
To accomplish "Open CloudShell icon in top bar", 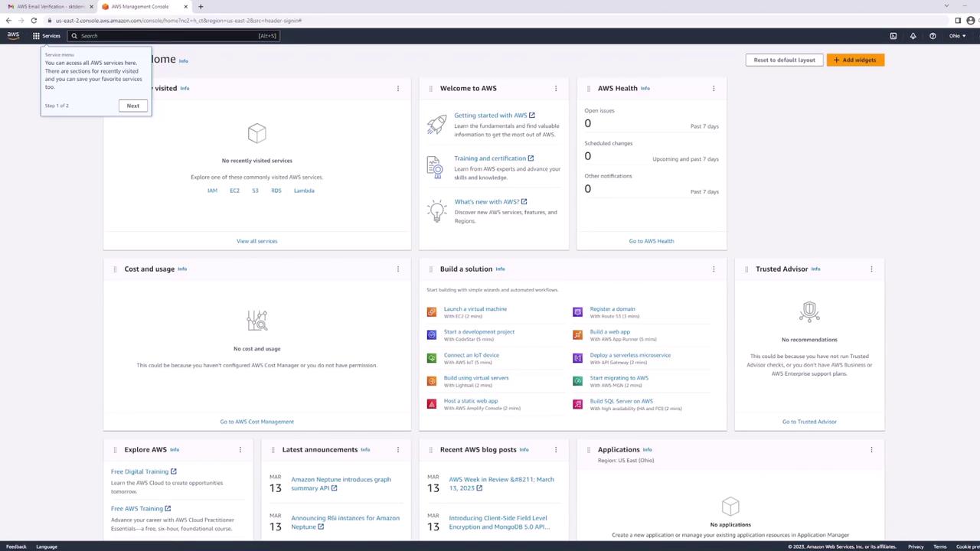I will coord(893,36).
